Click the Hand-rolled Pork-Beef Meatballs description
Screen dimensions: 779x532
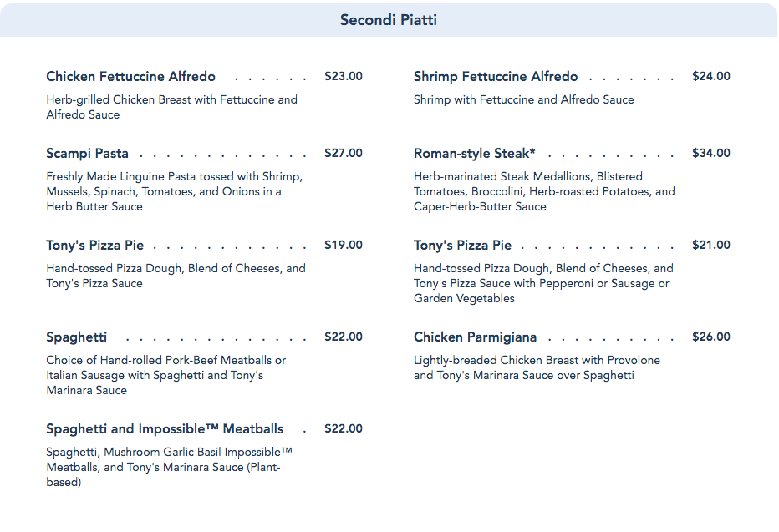pyautogui.click(x=165, y=375)
